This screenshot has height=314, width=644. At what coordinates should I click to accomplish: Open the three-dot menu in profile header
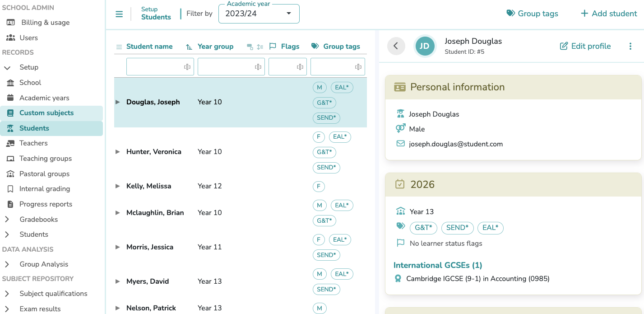coord(630,46)
